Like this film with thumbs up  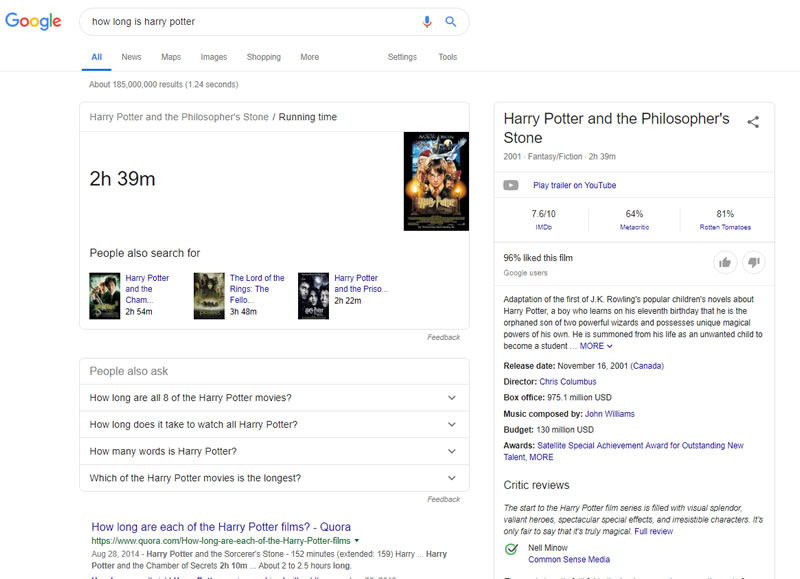coord(725,262)
